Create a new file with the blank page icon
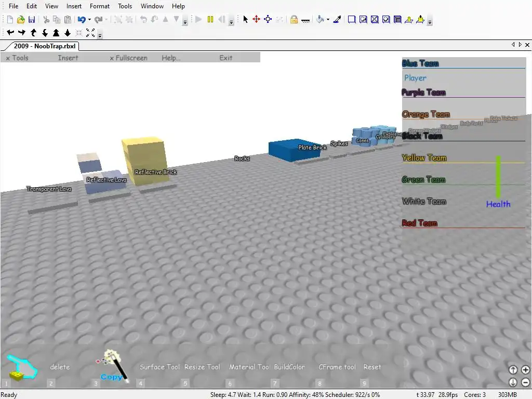The width and height of the screenshot is (532, 399). [x=10, y=19]
